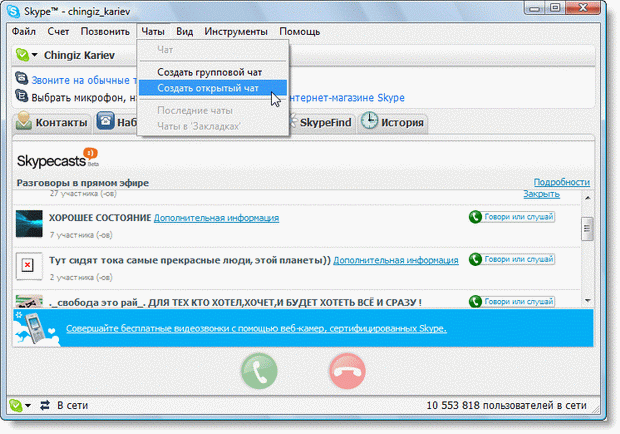Click the connection arrows icon in status bar
Image resolution: width=620 pixels, height=434 pixels.
pyautogui.click(x=45, y=405)
